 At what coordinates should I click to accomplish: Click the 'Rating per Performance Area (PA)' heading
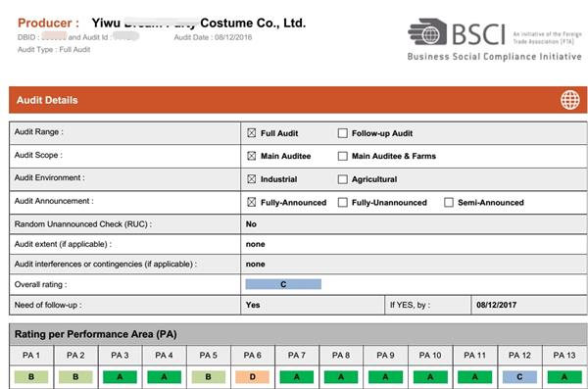pyautogui.click(x=96, y=334)
